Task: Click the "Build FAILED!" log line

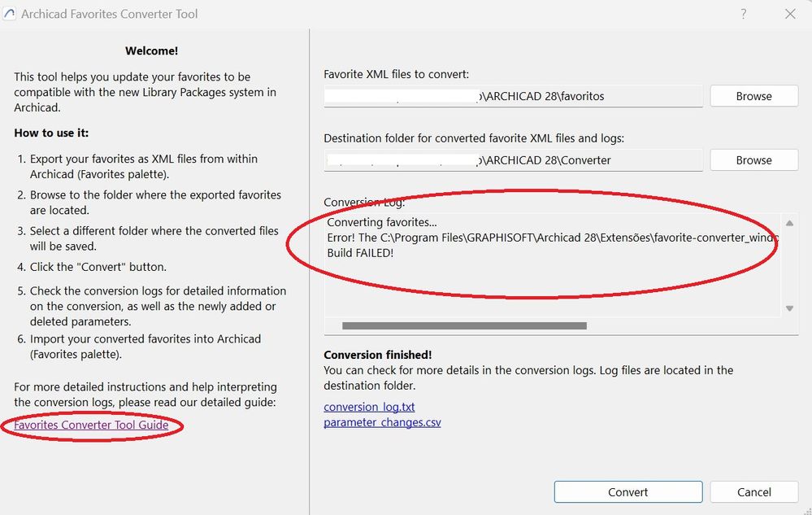Action: click(360, 253)
